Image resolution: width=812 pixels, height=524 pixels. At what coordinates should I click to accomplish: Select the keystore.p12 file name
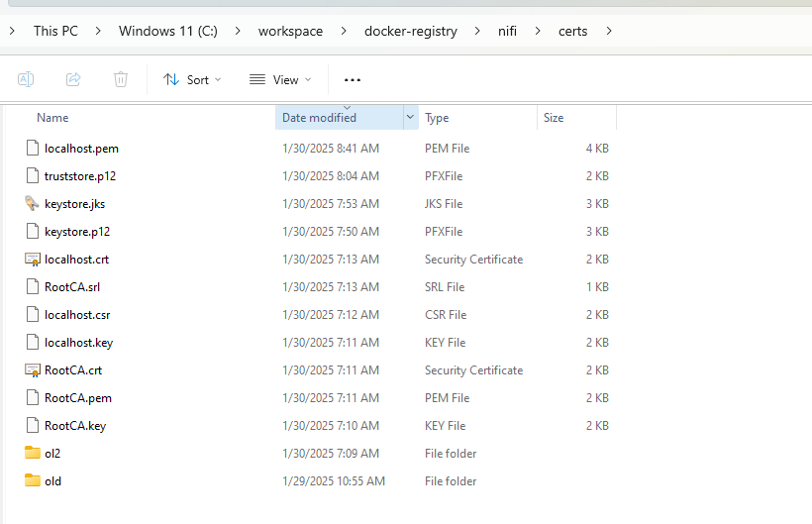[x=77, y=232]
